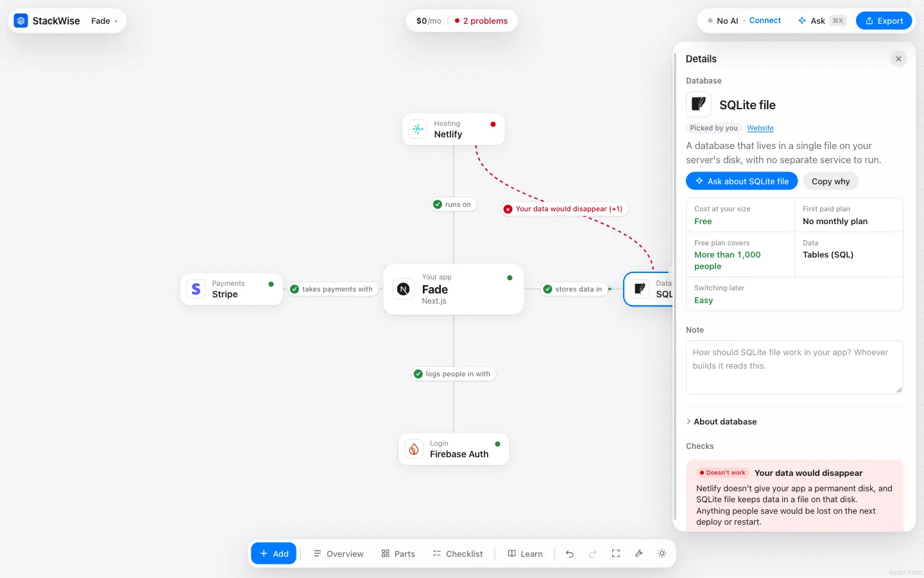The height and width of the screenshot is (578, 924).
Task: Open the $0/mo cost summary
Action: (x=429, y=21)
